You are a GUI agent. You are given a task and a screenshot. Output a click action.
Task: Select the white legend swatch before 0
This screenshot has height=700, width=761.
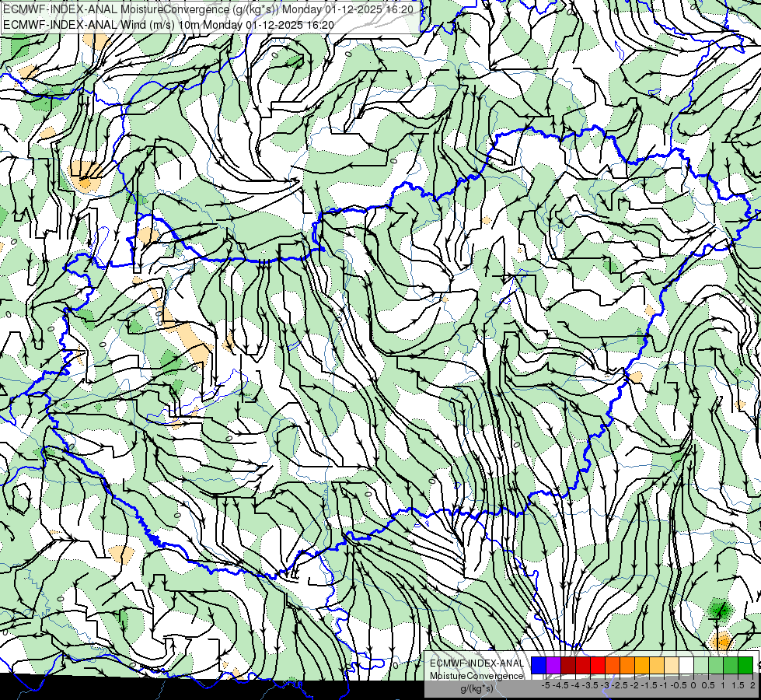686,666
